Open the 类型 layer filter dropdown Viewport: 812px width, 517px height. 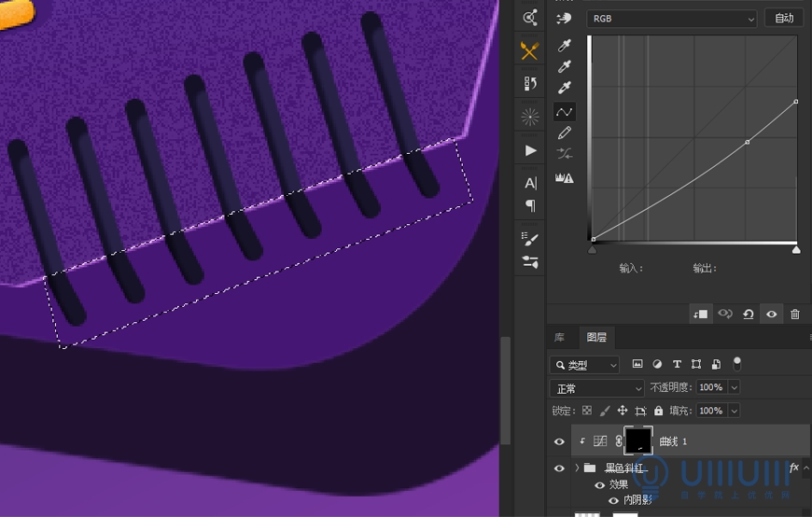[x=584, y=365]
